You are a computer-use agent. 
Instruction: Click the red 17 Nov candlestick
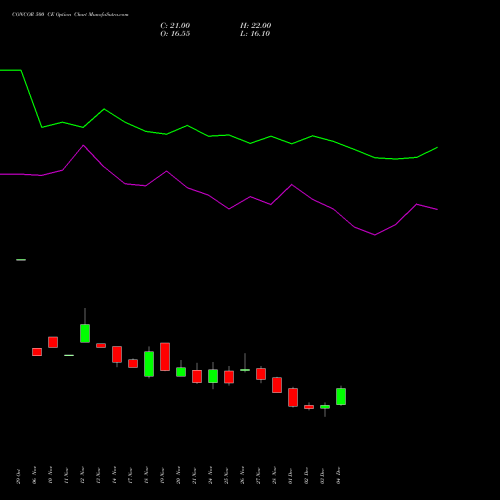[x=133, y=363]
